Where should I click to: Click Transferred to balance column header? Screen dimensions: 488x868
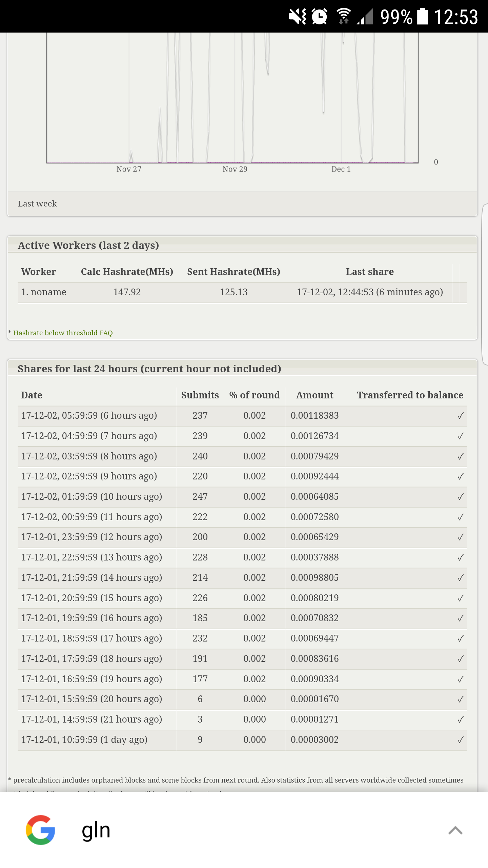coord(410,395)
